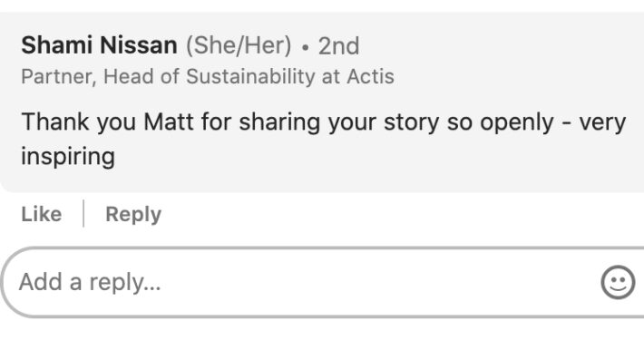Click the word 'inspiring' in the comment
The height and width of the screenshot is (340, 644).
(68, 157)
